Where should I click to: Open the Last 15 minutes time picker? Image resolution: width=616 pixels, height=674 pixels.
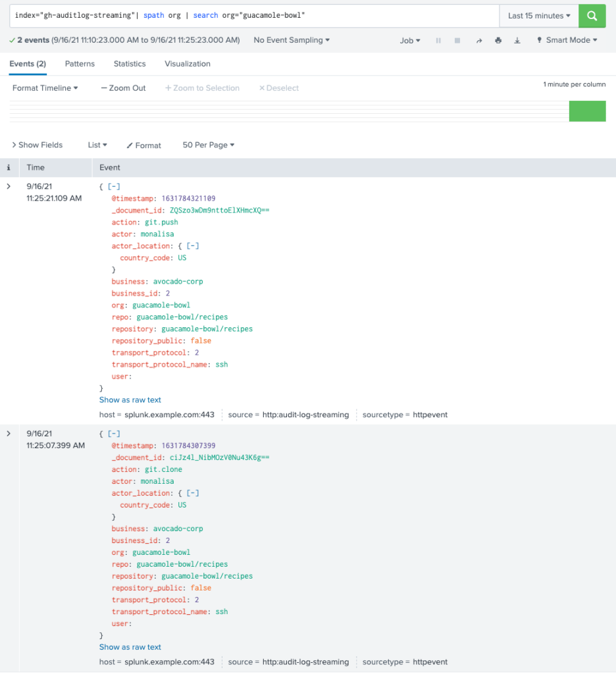pyautogui.click(x=538, y=15)
